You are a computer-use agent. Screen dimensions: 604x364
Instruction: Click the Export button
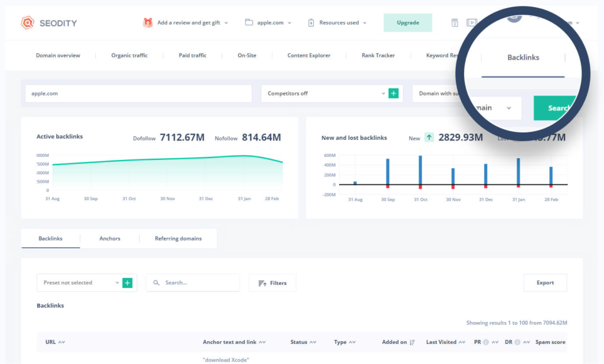(x=545, y=283)
